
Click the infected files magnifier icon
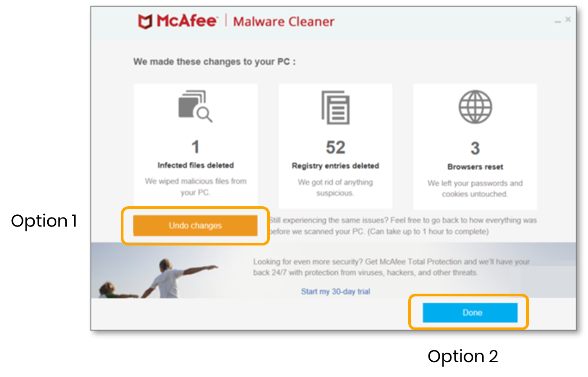[x=195, y=106]
